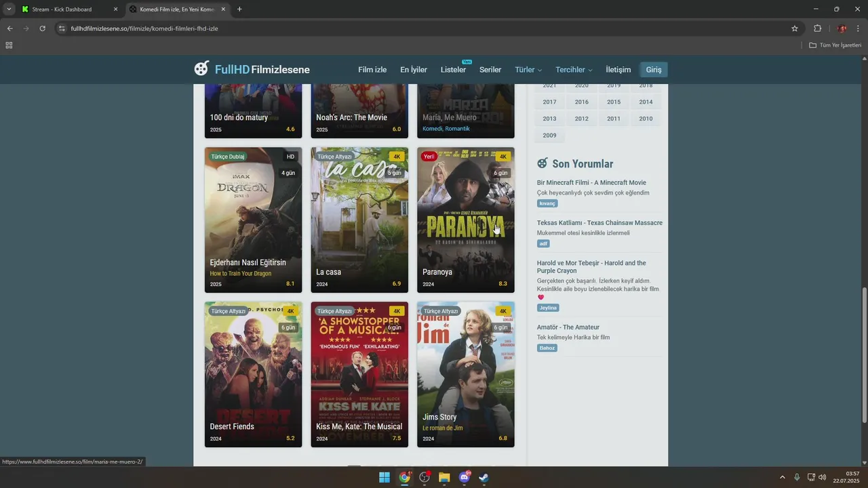Open the Seriler menu item
868x488 pixels.
click(x=490, y=70)
